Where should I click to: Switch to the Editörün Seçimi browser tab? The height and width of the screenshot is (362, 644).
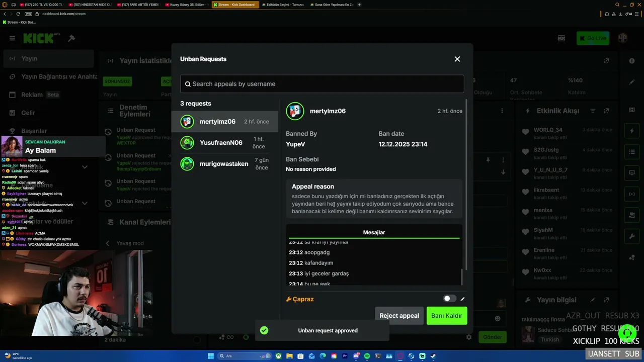tap(284, 5)
